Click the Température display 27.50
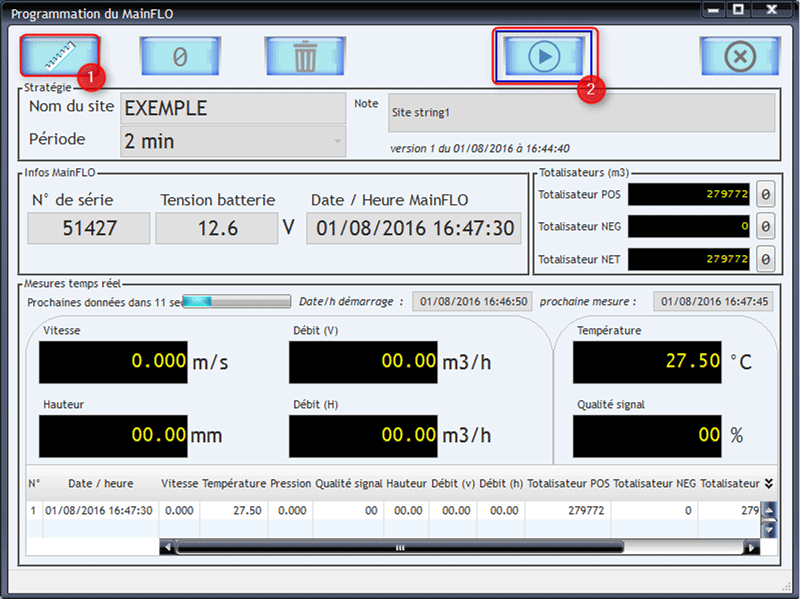This screenshot has width=800, height=599. click(x=647, y=362)
